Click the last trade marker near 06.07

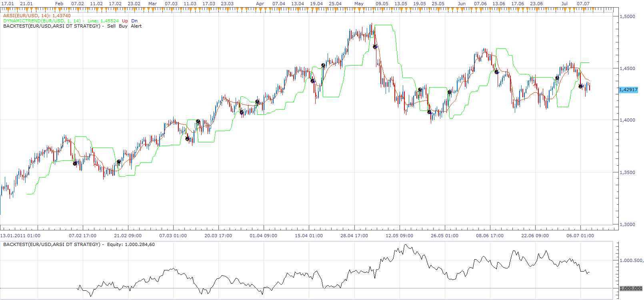pyautogui.click(x=581, y=86)
